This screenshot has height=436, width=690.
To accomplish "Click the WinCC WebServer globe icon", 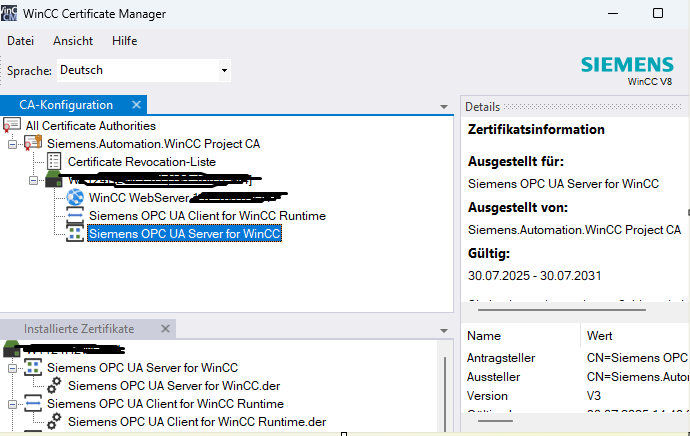I will 75,198.
